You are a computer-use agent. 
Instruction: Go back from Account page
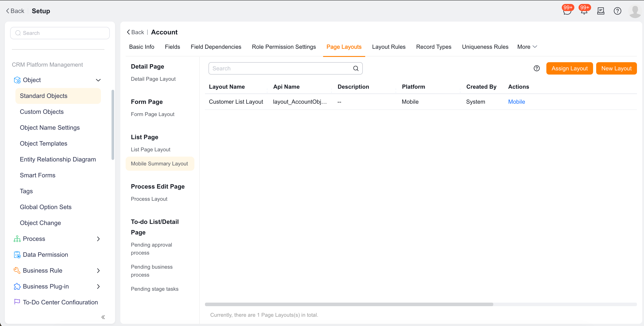click(x=135, y=32)
